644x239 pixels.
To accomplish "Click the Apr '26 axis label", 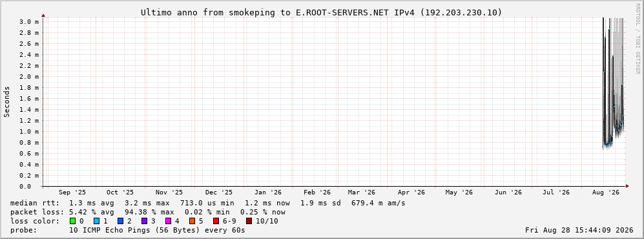I will point(411,192).
